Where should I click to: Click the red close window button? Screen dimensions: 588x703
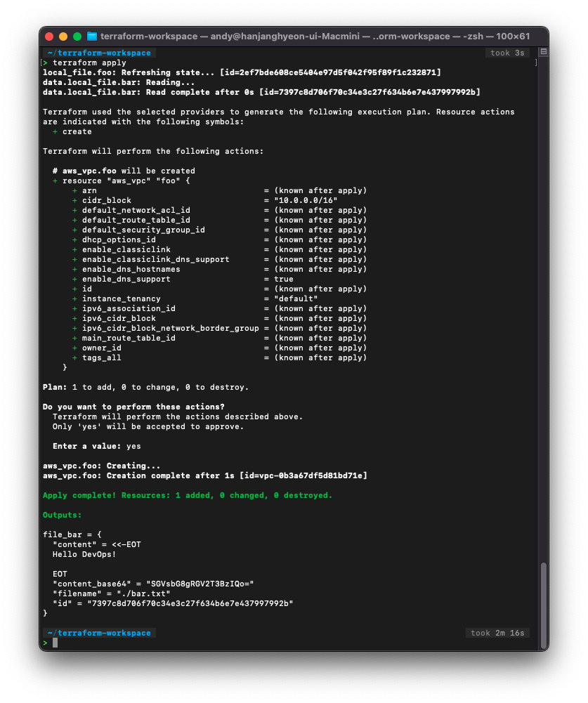(x=49, y=37)
